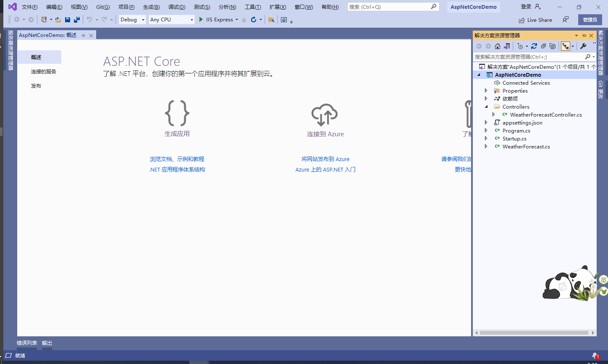Click the Redo arrow in the toolbar
Viewport: 608px width, 364px height.
pos(104,20)
